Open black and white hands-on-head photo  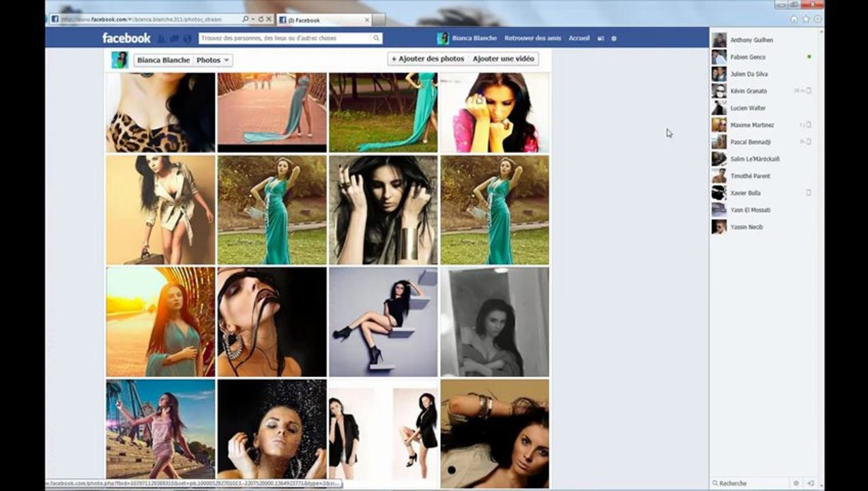(383, 209)
